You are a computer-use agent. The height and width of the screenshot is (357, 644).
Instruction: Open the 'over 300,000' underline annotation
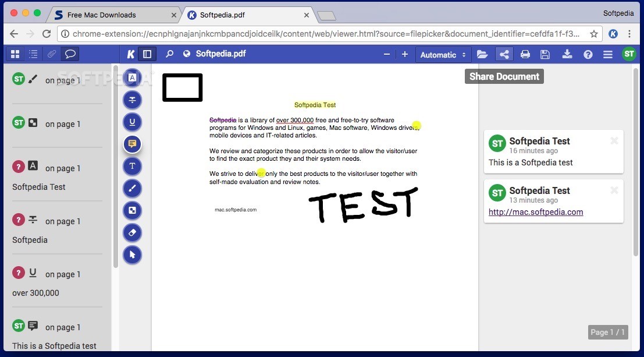[57, 282]
